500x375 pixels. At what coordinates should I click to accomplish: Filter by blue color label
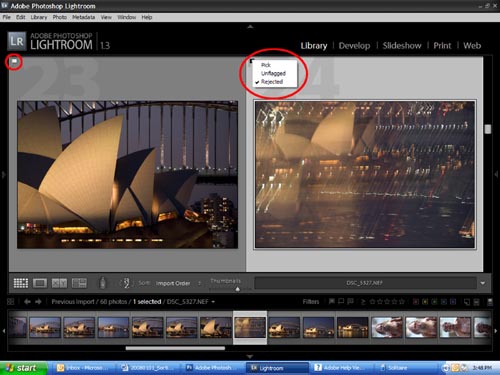[444, 302]
